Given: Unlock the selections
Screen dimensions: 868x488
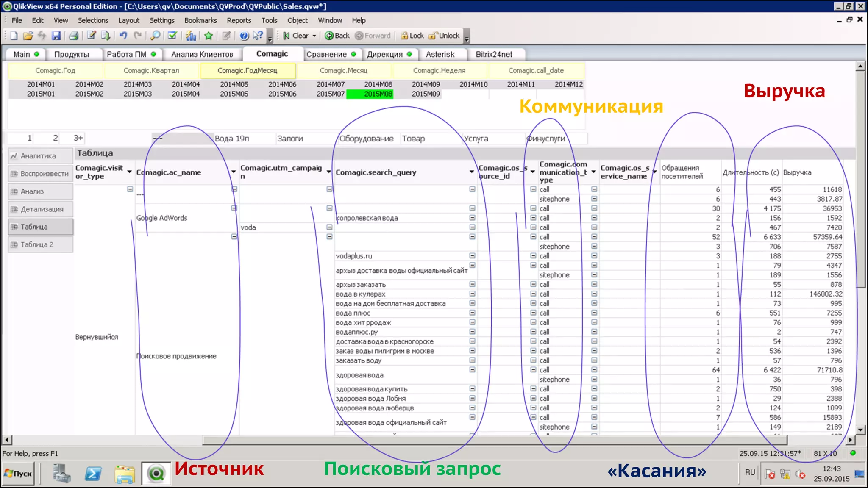Looking at the screenshot, I should pyautogui.click(x=444, y=36).
